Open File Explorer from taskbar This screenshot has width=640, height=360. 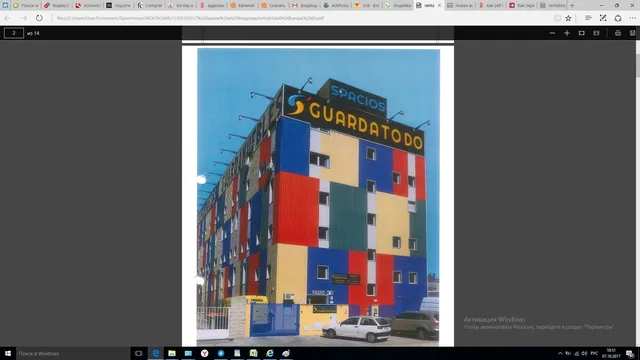coord(172,353)
